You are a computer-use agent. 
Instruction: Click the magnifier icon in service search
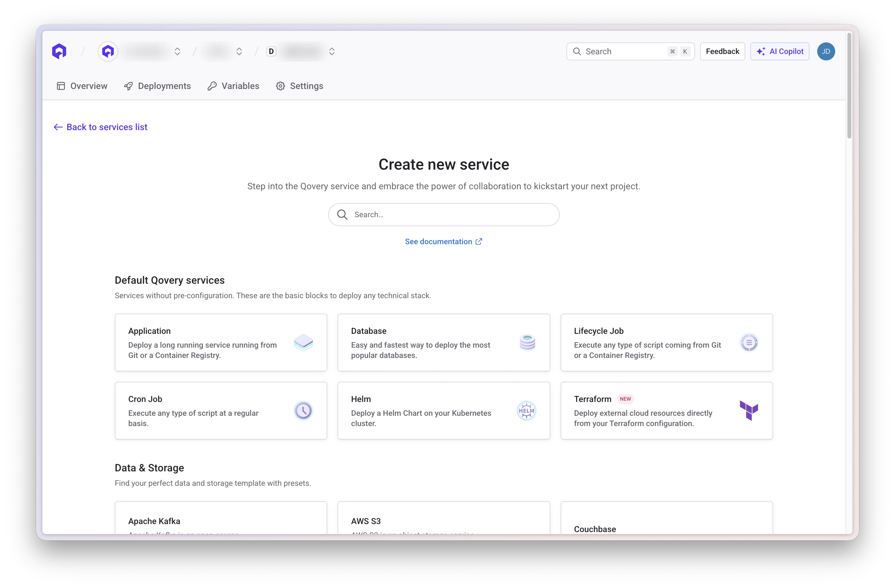(342, 215)
